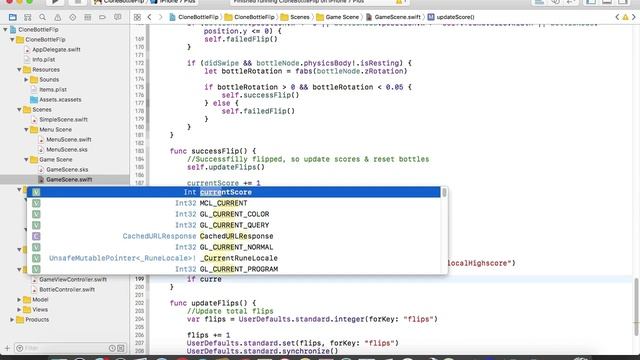Open the related items grid menu
The height and width of the screenshot is (360, 640).
[137, 17]
